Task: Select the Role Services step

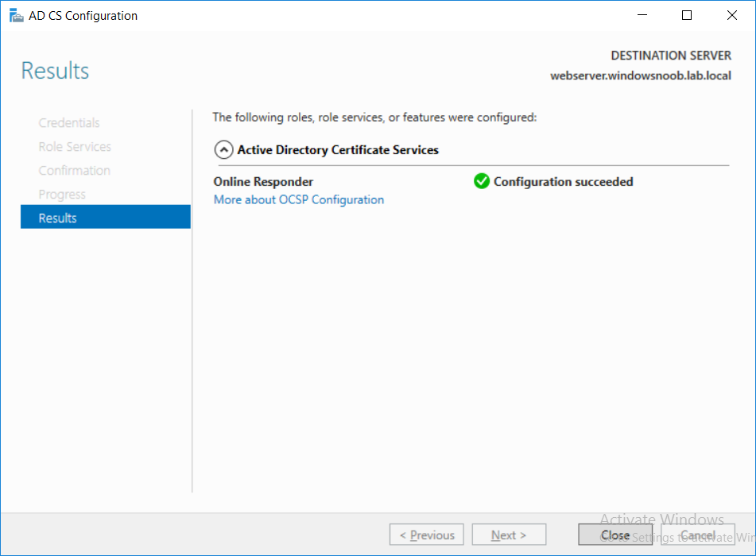Action: pyautogui.click(x=75, y=146)
